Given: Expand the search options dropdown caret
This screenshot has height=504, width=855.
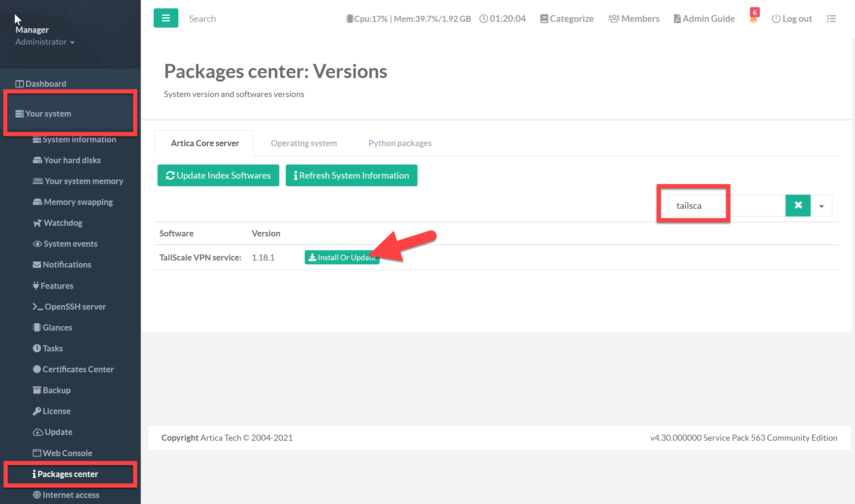Looking at the screenshot, I should tap(821, 206).
